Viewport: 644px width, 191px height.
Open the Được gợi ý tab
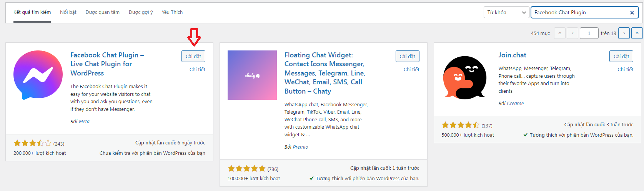pyautogui.click(x=140, y=12)
